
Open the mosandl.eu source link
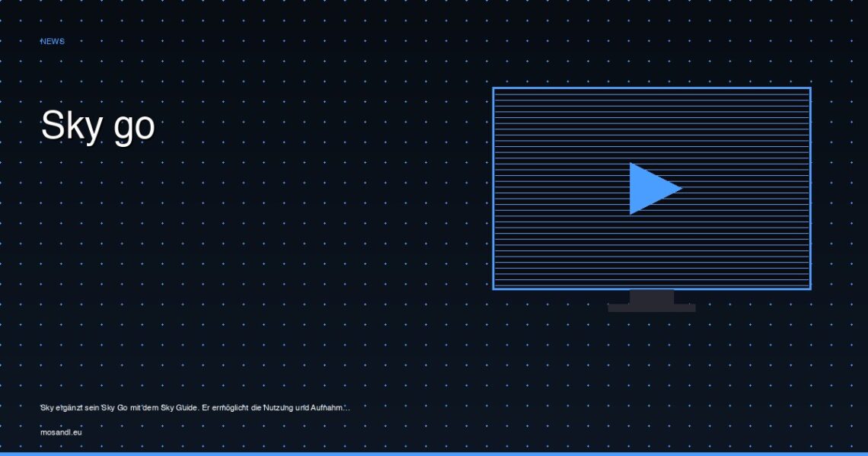pos(61,432)
